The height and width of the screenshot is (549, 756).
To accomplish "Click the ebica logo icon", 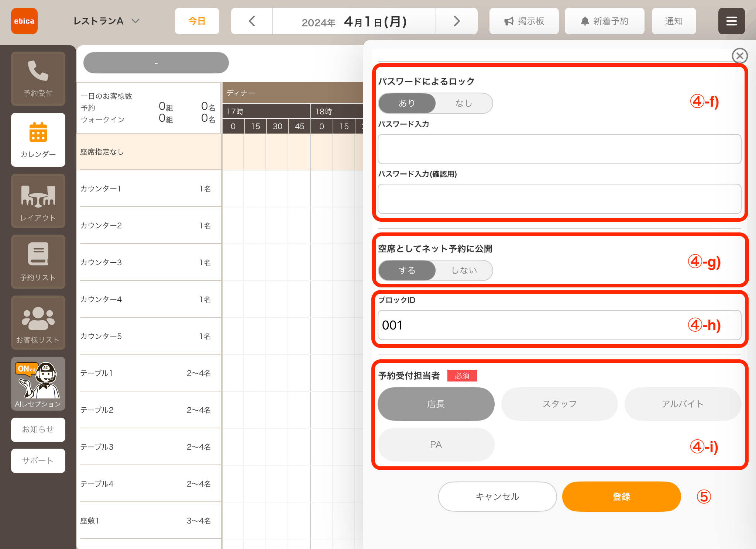I will (x=24, y=21).
